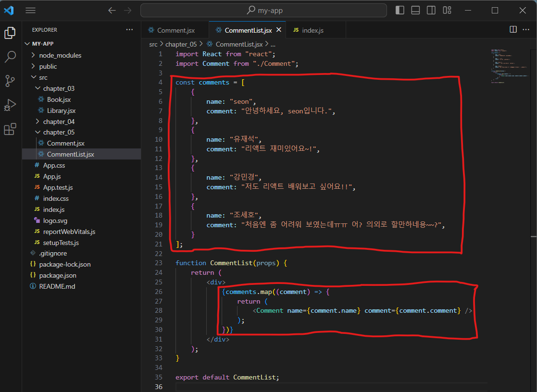Switch to the index.js editor tab

click(x=312, y=30)
